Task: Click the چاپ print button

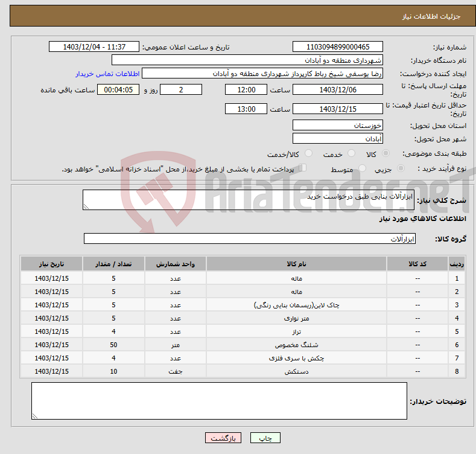Action: (x=265, y=438)
